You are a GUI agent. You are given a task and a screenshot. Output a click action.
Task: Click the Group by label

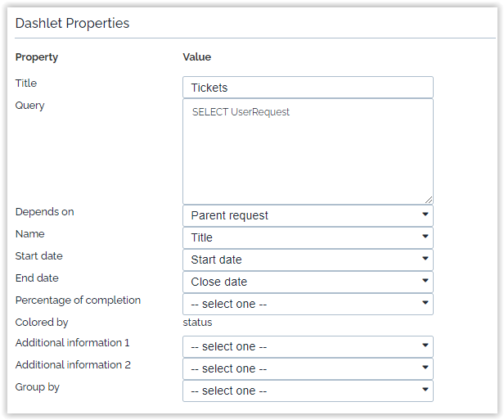[x=38, y=387]
